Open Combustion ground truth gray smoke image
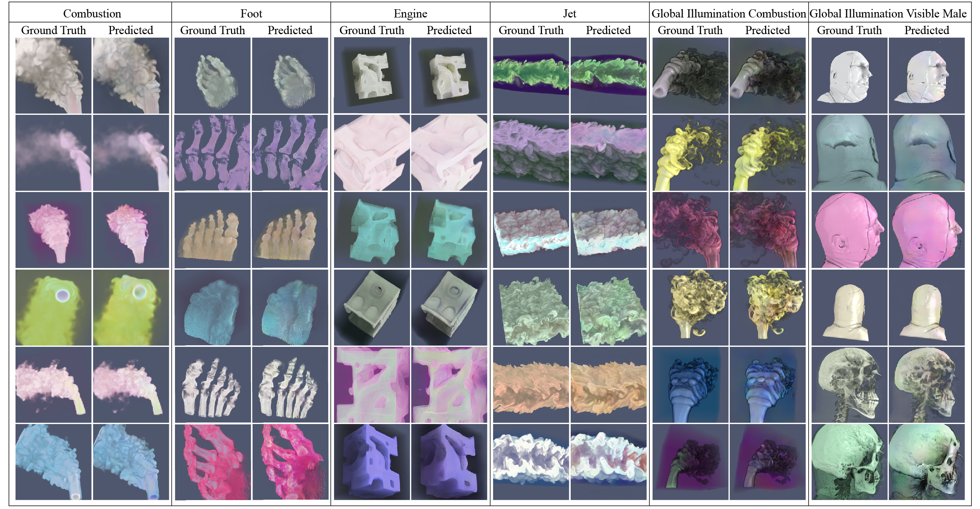 coord(54,75)
